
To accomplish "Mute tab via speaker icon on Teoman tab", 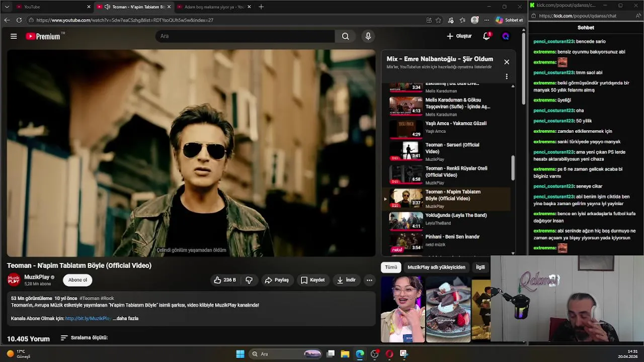I will coord(107,7).
